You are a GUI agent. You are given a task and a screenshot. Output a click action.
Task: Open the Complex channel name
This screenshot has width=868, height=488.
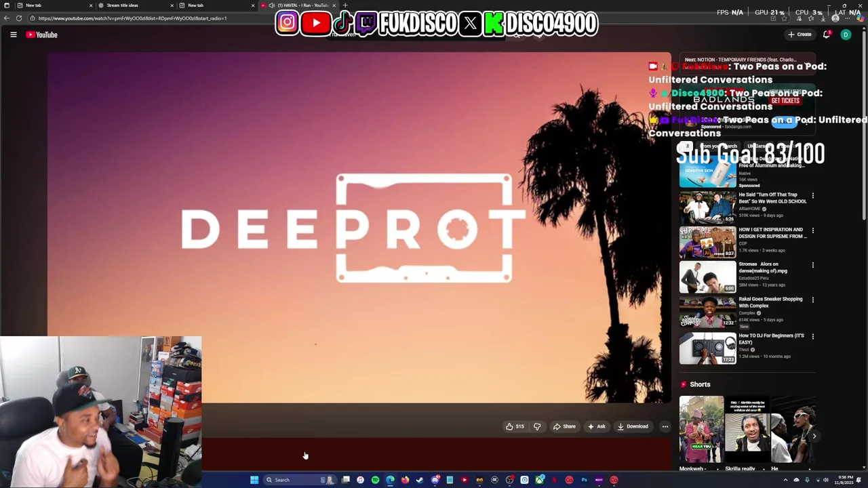747,313
